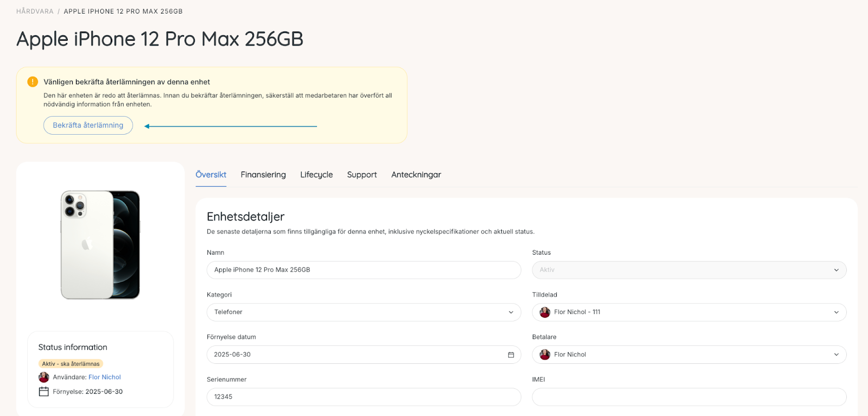The image size is (868, 416).
Task: Click the Förnyelse datum field 2025-06-30
Action: coord(363,355)
